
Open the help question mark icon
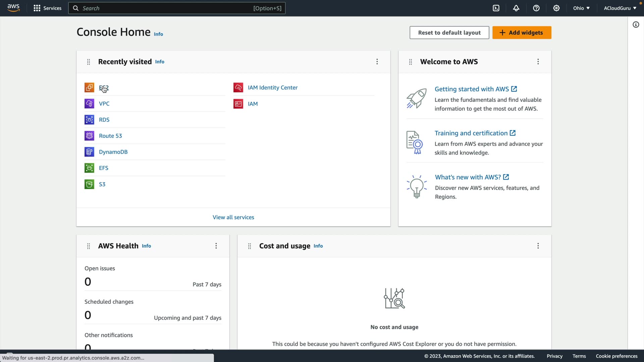pyautogui.click(x=536, y=8)
